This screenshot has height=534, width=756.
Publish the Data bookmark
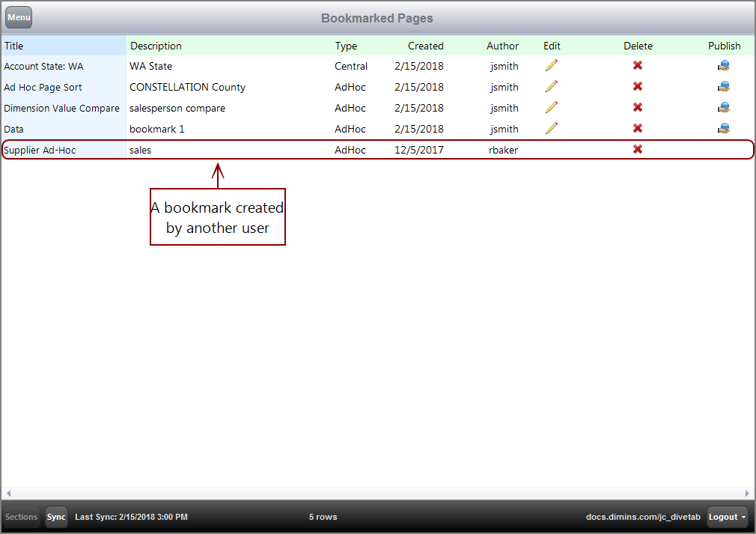pos(724,129)
